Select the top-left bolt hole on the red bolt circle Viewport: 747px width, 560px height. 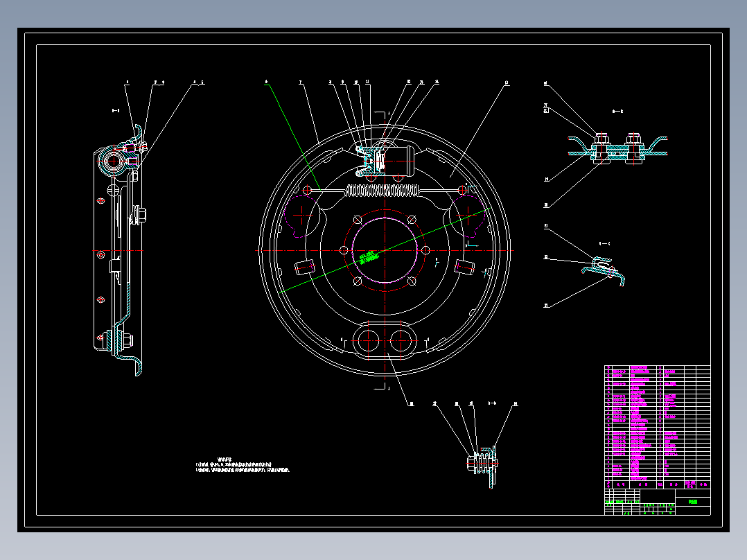click(x=358, y=220)
